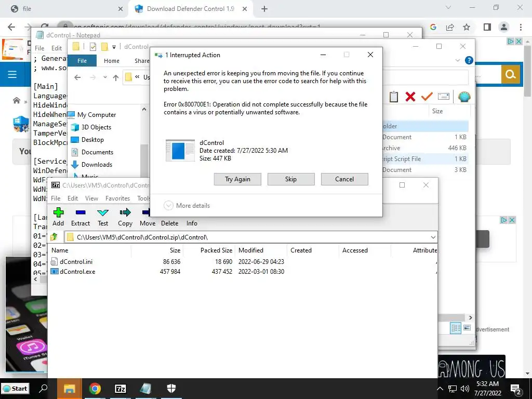
Task: Switch Explorer to details view icon
Action: coord(456,328)
